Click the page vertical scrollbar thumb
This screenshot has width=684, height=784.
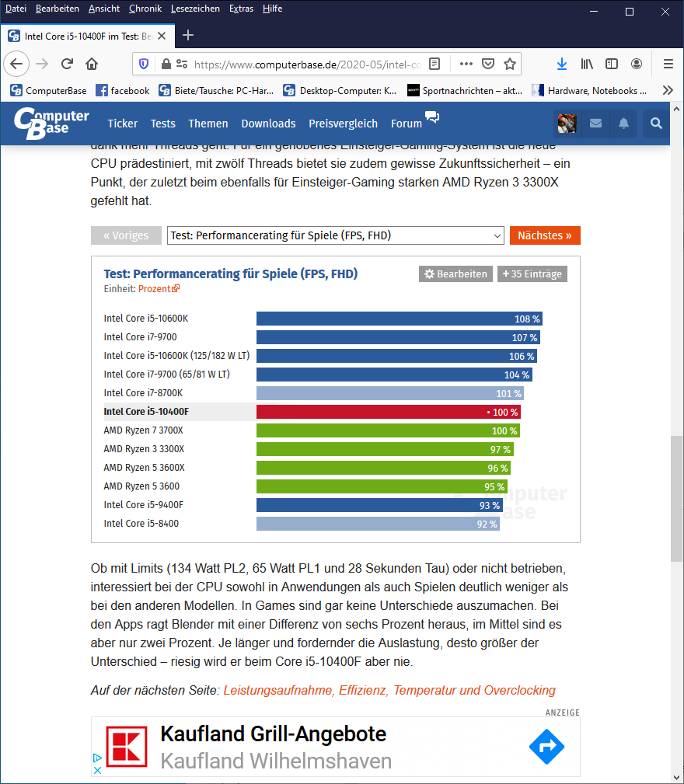[x=676, y=499]
